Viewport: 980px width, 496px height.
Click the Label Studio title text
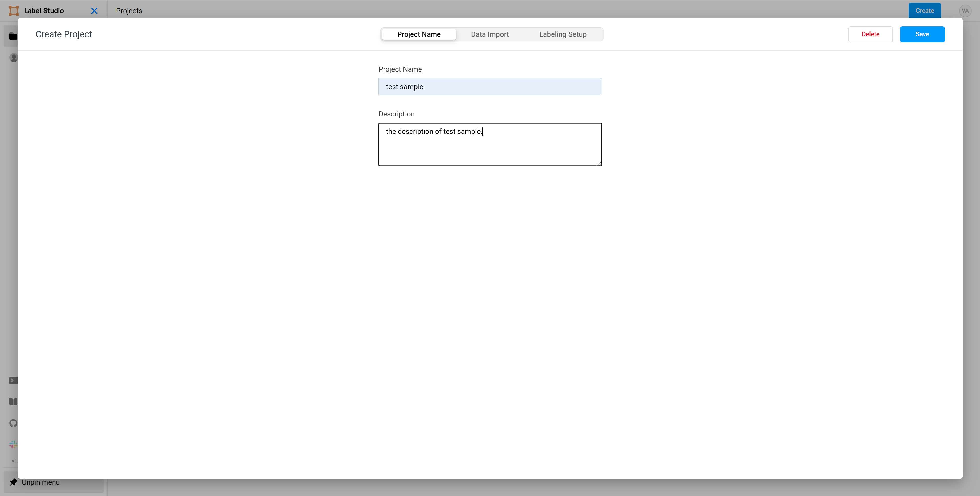[44, 11]
